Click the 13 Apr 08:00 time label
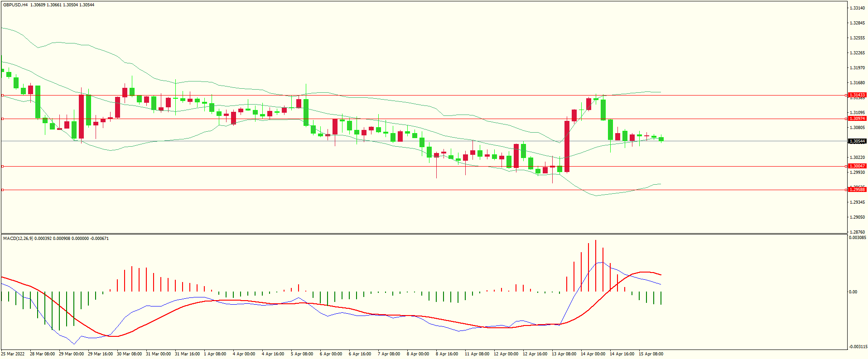This screenshot has height=359, width=868. point(564,354)
